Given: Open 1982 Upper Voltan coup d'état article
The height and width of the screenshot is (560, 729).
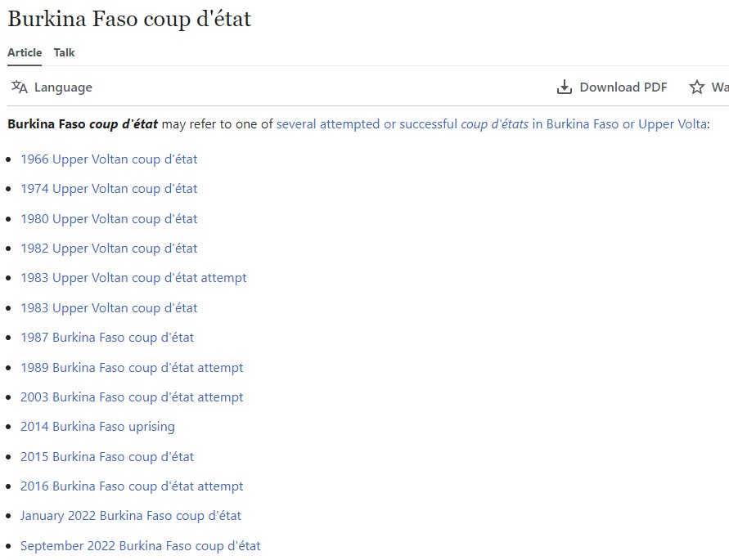Looking at the screenshot, I should pyautogui.click(x=109, y=249).
